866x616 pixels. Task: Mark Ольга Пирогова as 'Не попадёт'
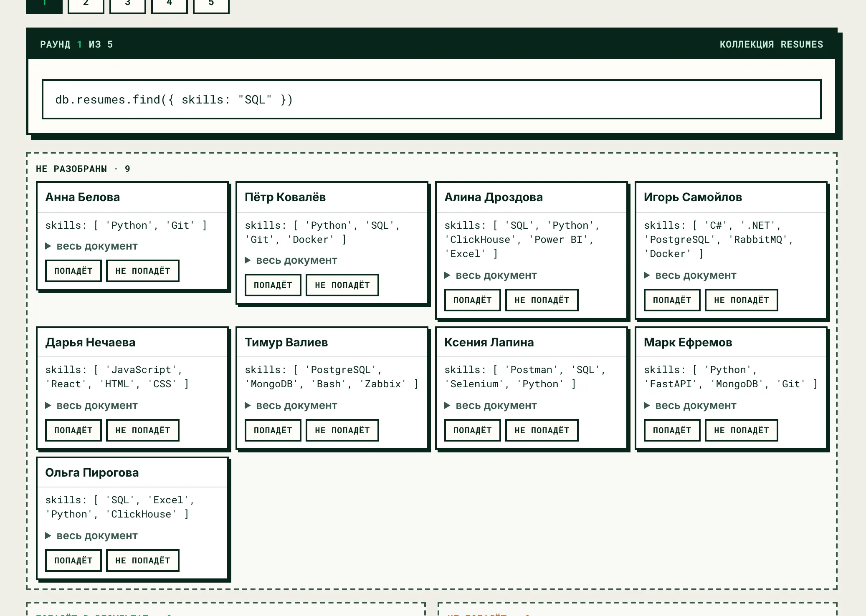(143, 560)
